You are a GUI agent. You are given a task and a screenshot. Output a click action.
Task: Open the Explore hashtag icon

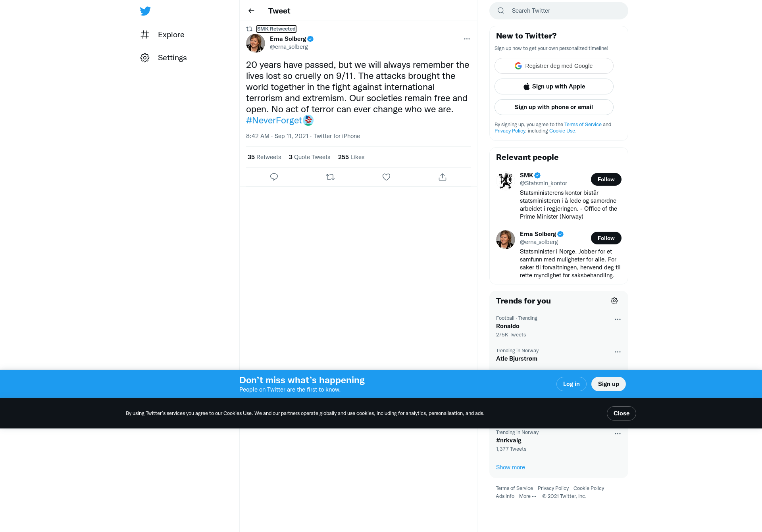[145, 35]
